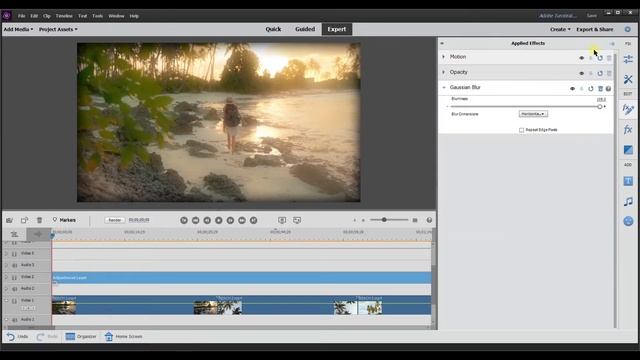
Task: Open the Project Assets dropdown
Action: coord(58,29)
